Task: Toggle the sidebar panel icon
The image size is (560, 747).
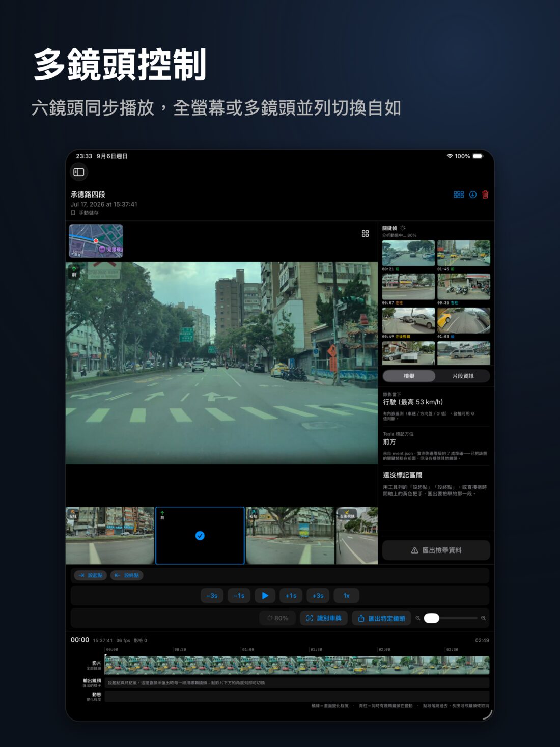Action: pos(79,172)
